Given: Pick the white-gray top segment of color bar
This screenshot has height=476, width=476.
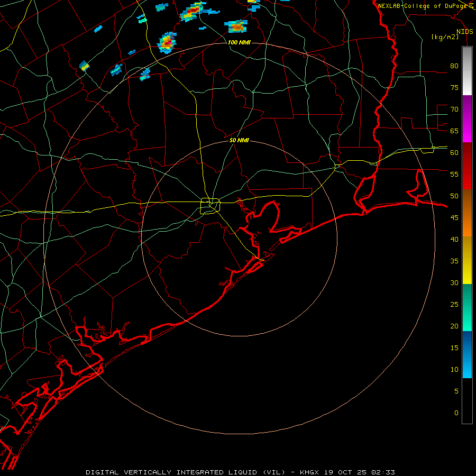Looking at the screenshot, I should click(467, 71).
